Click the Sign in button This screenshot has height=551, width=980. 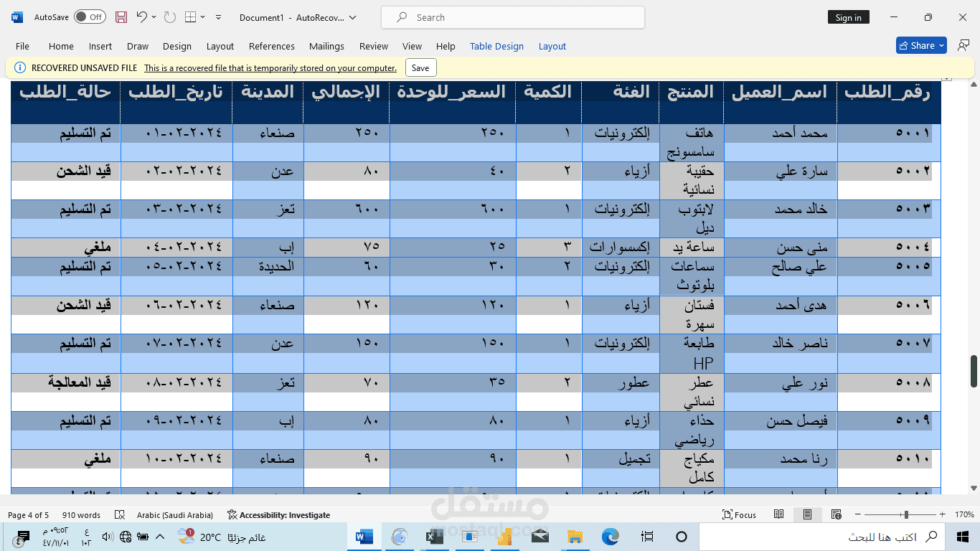pos(849,17)
